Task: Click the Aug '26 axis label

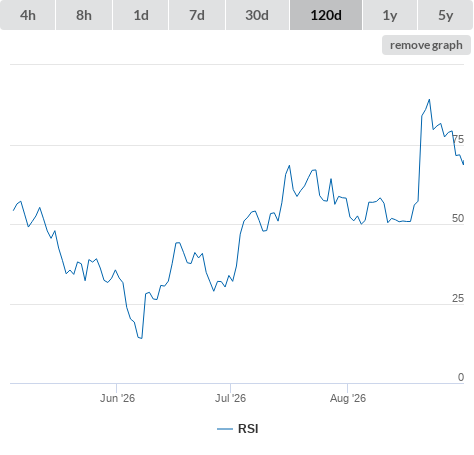Action: [x=348, y=398]
